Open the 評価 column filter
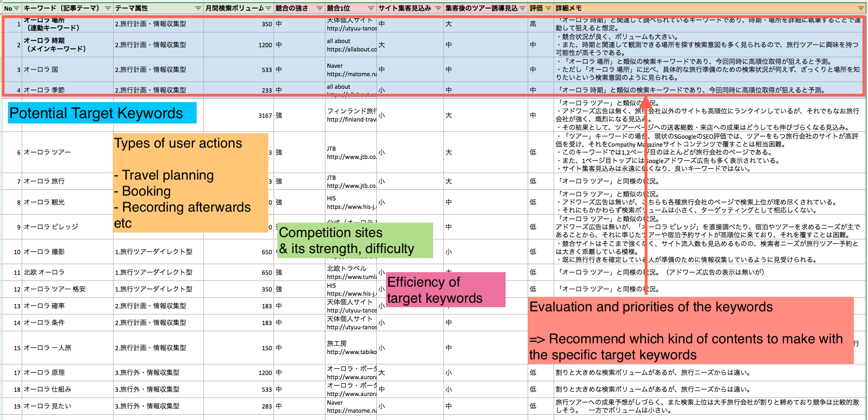The image size is (868, 420). 548,8
